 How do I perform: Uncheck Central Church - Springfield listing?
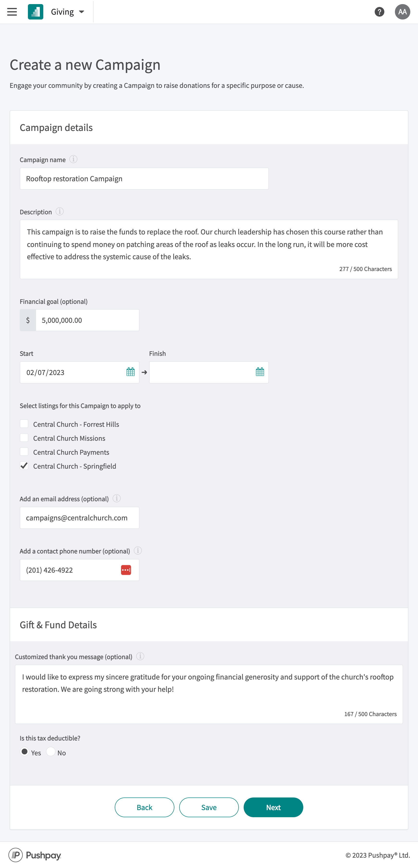[x=24, y=466]
